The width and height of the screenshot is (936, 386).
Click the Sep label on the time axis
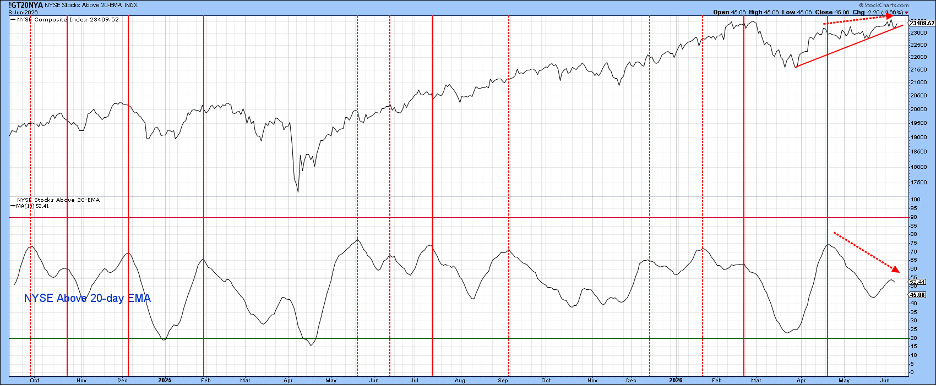click(x=504, y=379)
